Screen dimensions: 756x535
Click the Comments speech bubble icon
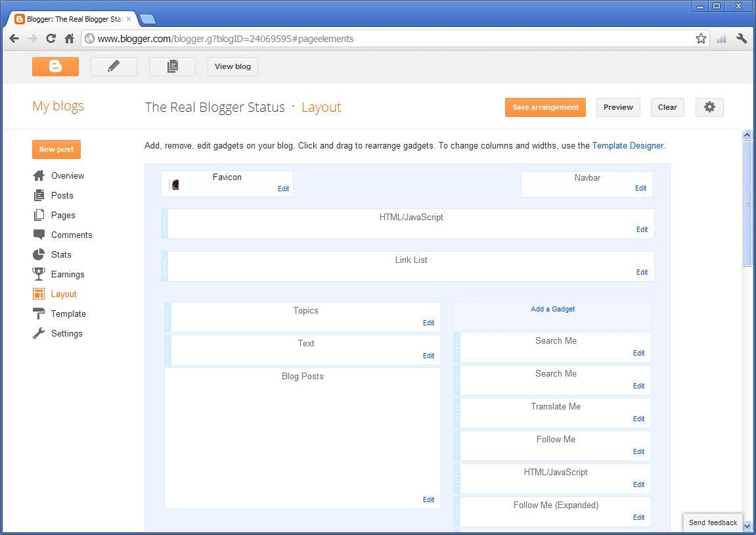[x=39, y=235]
